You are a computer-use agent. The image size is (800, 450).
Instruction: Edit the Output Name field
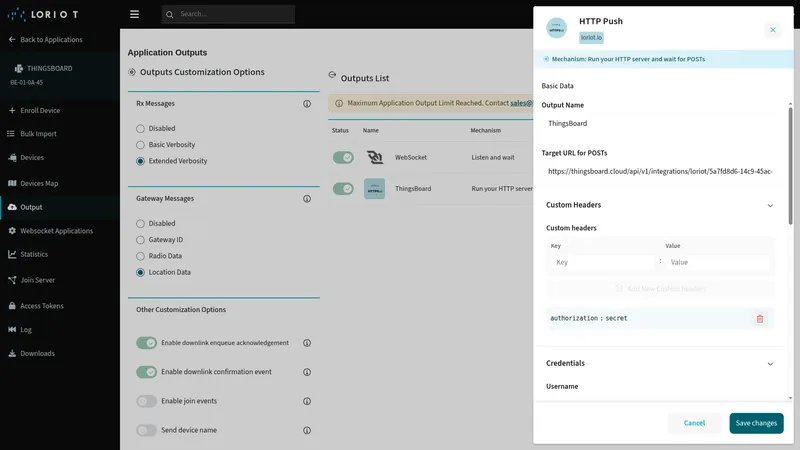(x=660, y=123)
